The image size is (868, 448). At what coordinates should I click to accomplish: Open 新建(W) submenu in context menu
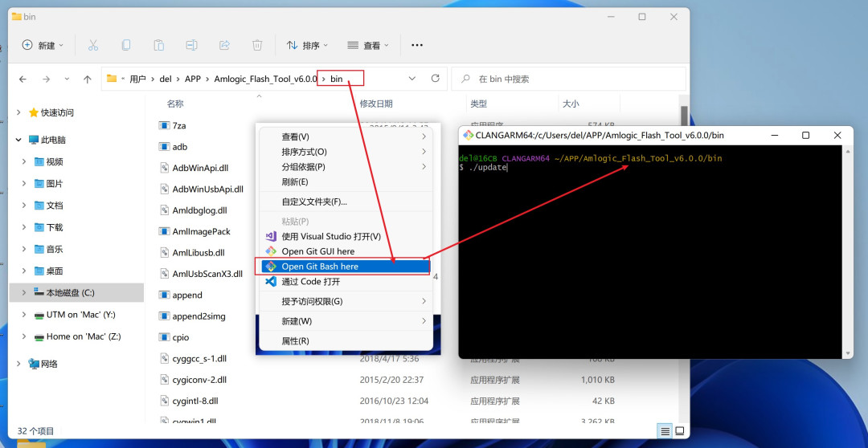pyautogui.click(x=344, y=321)
